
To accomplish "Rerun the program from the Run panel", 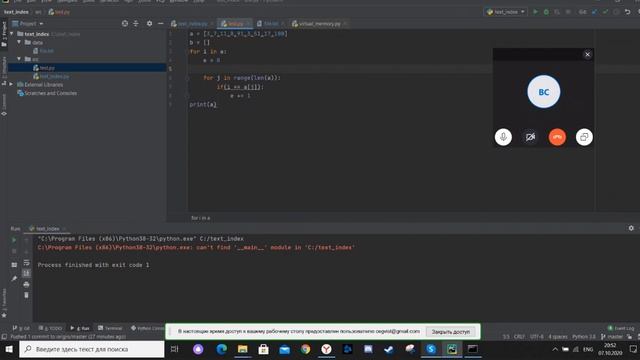I will (x=14, y=240).
